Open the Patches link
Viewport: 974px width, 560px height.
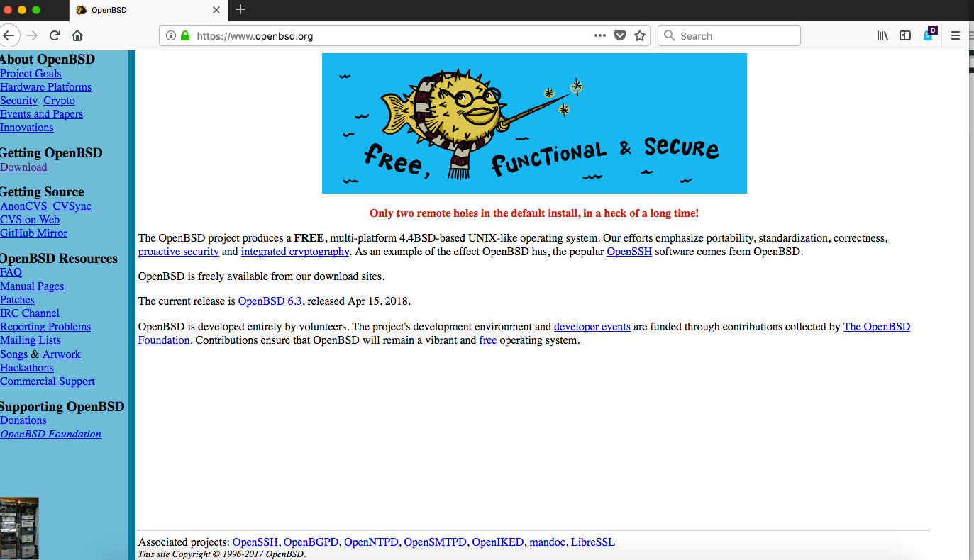point(17,300)
